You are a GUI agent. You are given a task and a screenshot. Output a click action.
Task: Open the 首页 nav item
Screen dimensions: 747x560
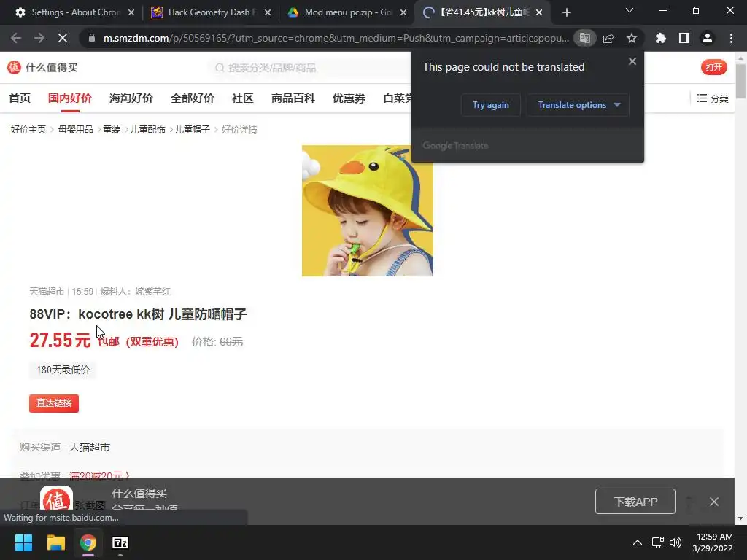click(x=20, y=98)
